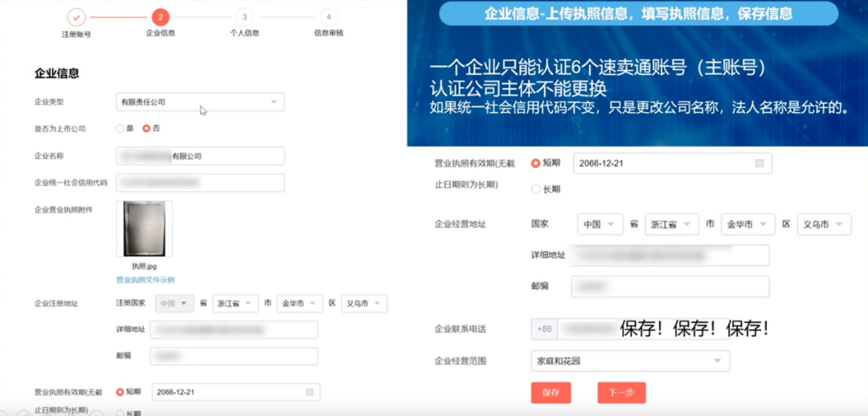868x416 pixels.
Task: Click the red 保存 button
Action: [551, 393]
